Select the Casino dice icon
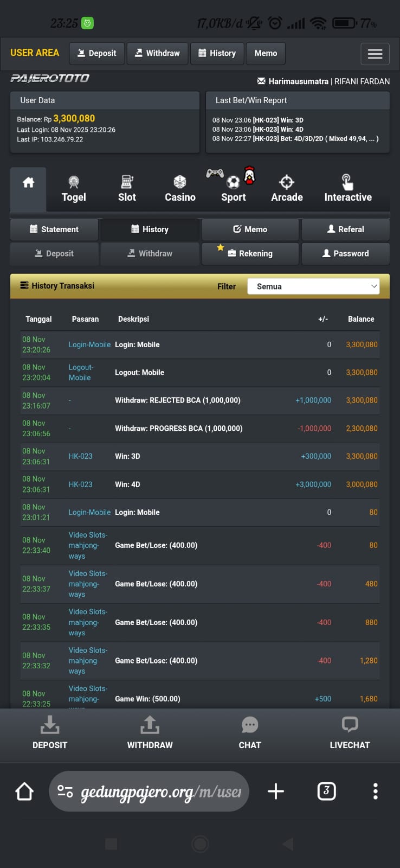 tap(180, 182)
